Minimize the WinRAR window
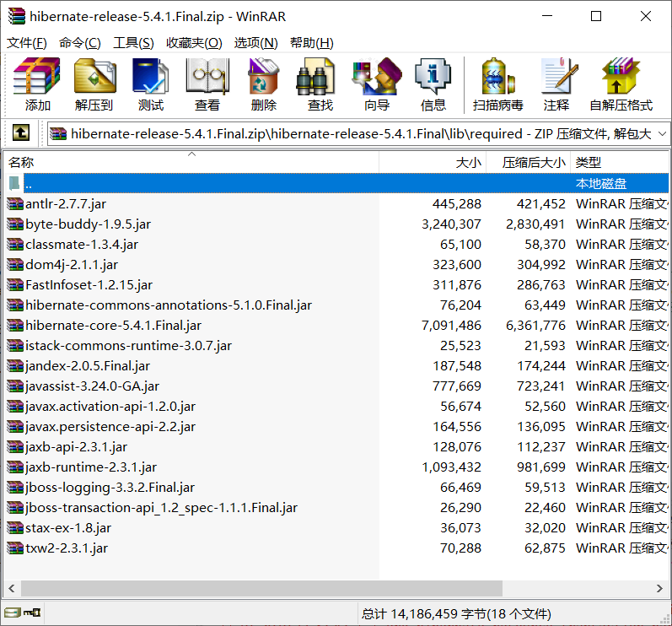672x626 pixels. [x=547, y=16]
